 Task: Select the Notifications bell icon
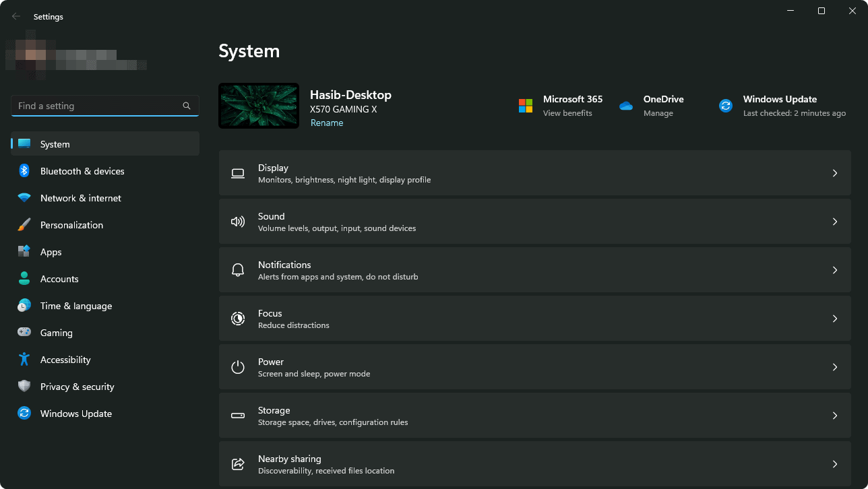click(x=238, y=269)
